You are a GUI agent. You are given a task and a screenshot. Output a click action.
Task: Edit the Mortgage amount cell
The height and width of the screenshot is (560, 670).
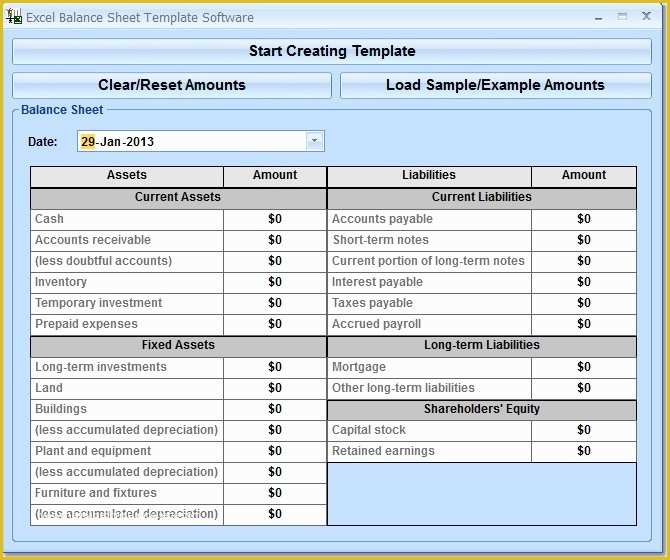(x=584, y=367)
